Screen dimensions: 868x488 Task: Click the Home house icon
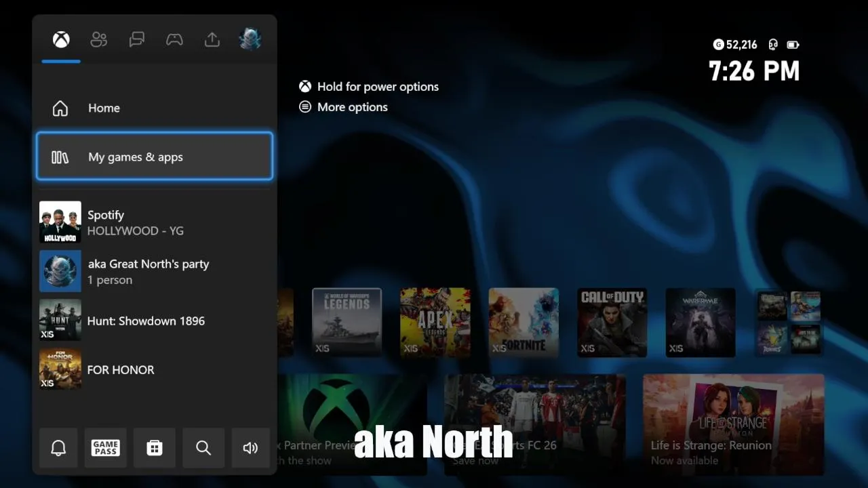[x=60, y=108]
